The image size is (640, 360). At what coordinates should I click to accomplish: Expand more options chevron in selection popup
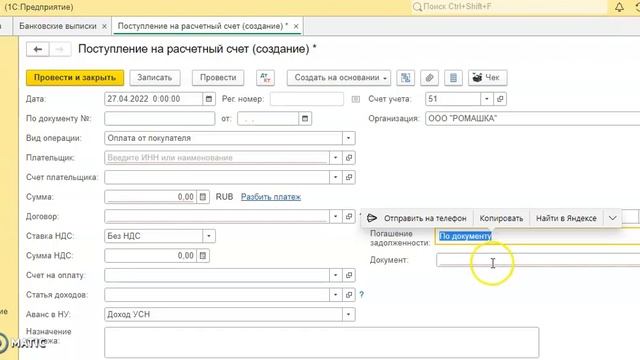point(613,218)
